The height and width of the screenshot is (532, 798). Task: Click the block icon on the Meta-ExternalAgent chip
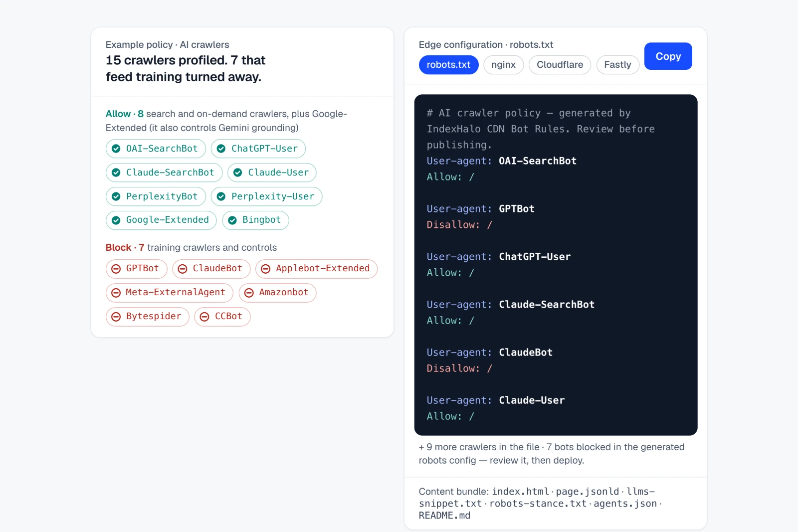coord(116,293)
